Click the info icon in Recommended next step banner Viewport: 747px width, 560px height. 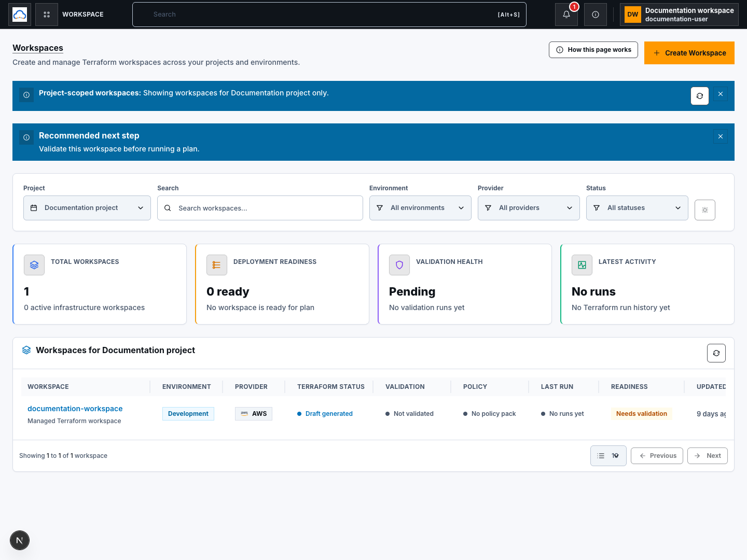[26, 137]
